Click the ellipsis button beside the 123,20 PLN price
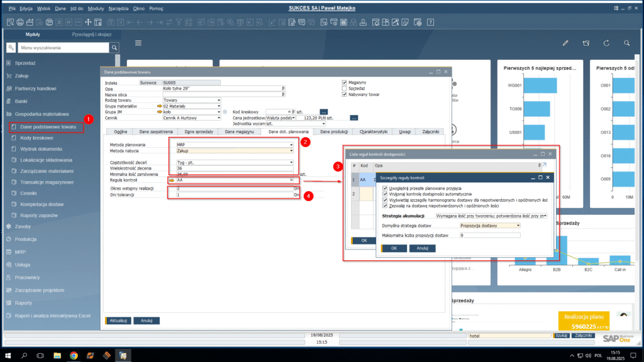The width and height of the screenshot is (644, 362). [353, 118]
